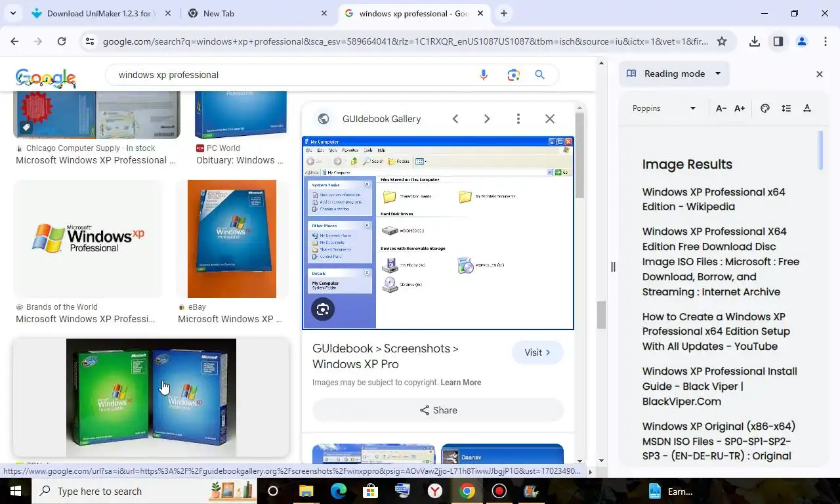This screenshot has height=504, width=840.
Task: Show previous image in preview panel
Action: [455, 119]
